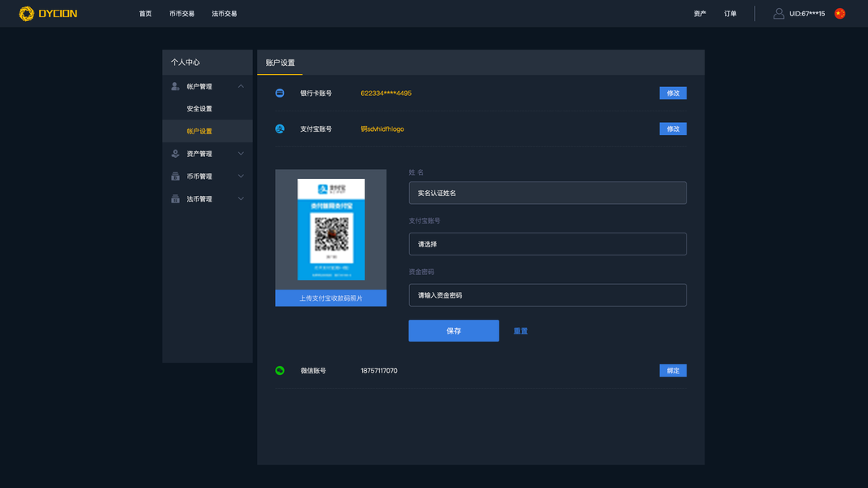
Task: Collapse the 账户管理 section chevron
Action: (241, 86)
